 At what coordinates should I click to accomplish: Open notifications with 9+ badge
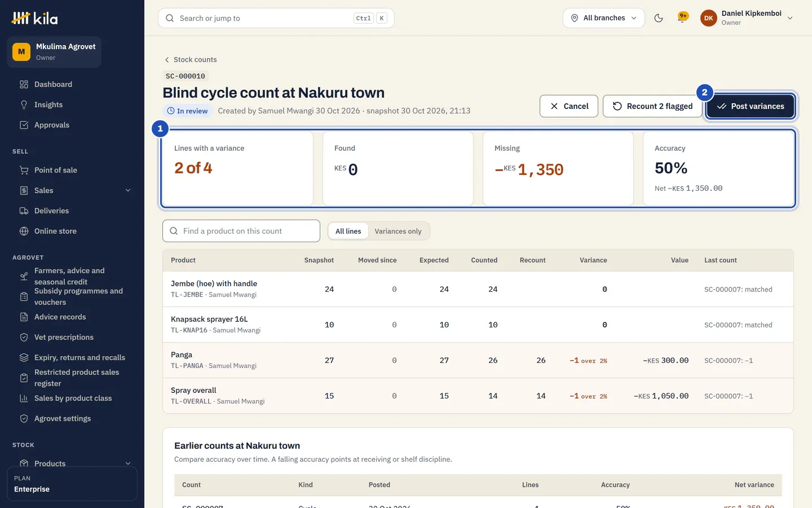click(682, 18)
